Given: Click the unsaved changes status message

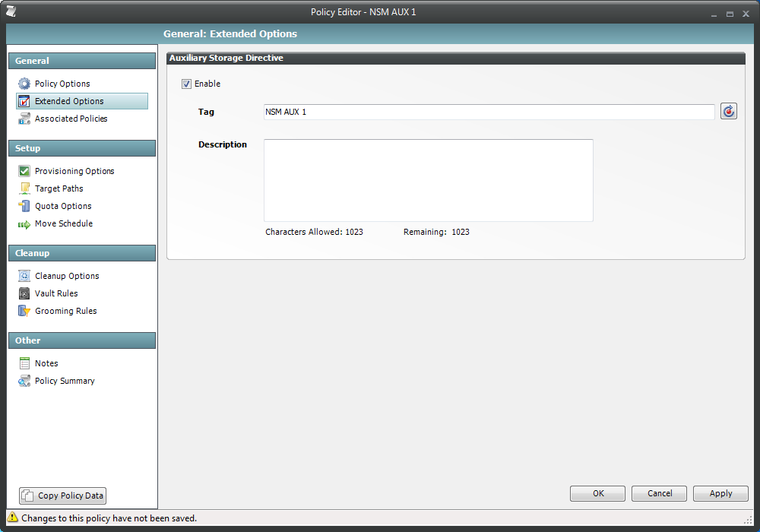Looking at the screenshot, I should [109, 518].
